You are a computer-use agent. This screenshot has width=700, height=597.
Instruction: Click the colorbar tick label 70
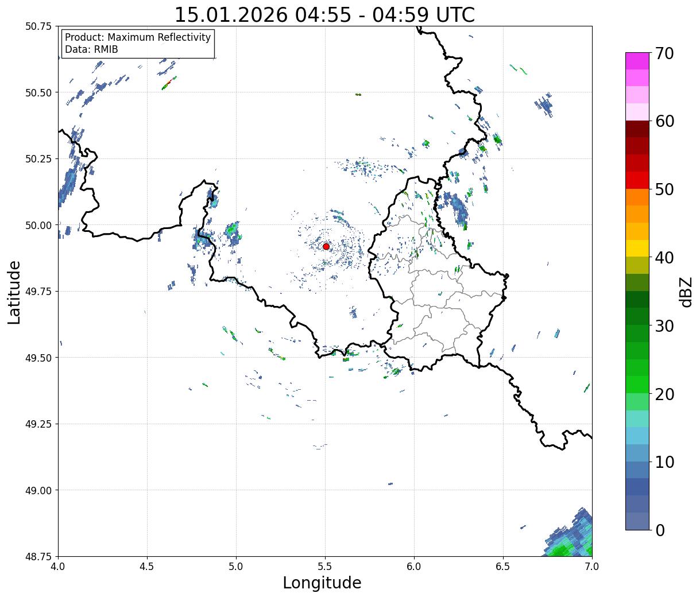[664, 53]
